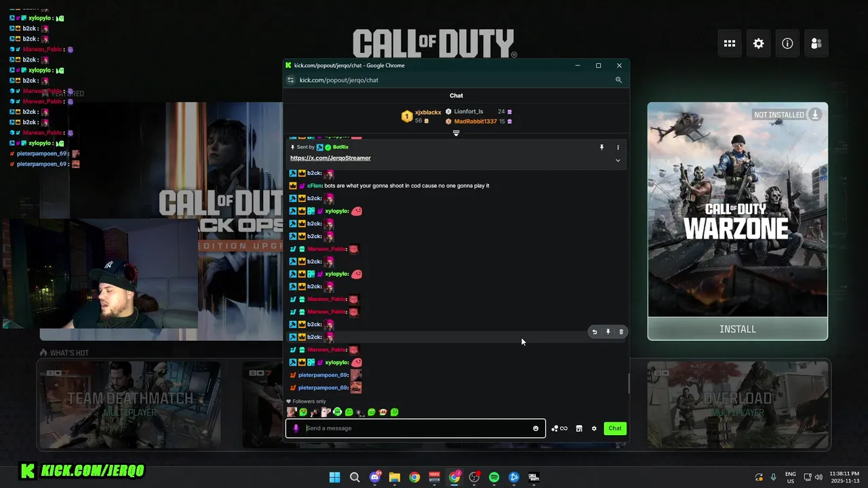This screenshot has width=868, height=488.
Task: Open xjxblackx top gifter profile
Action: [428, 113]
